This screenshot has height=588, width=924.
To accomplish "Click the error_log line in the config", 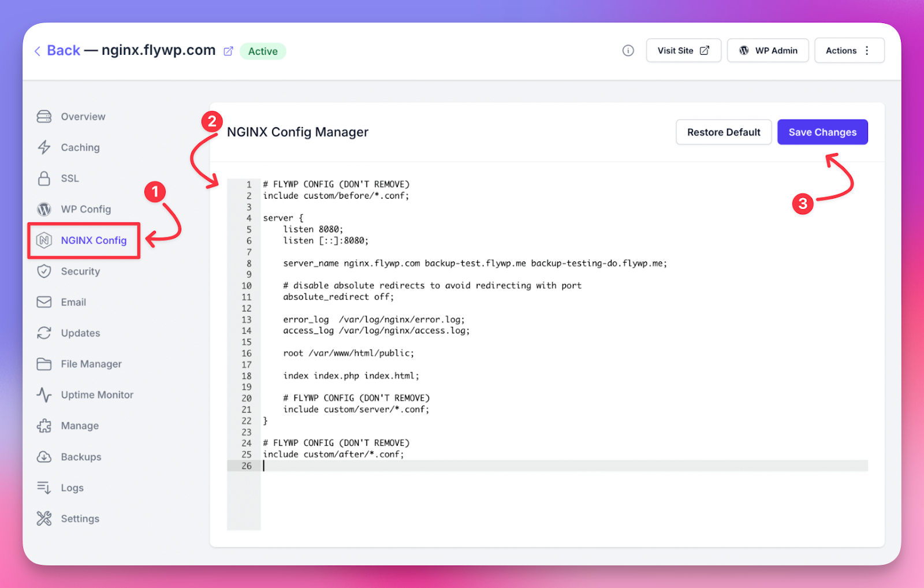I will point(374,319).
